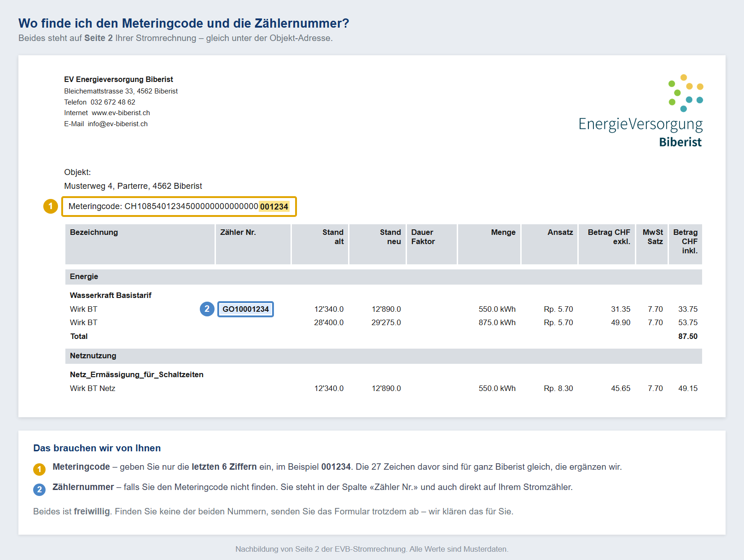Click the Energie total amount 87.50

click(688, 336)
